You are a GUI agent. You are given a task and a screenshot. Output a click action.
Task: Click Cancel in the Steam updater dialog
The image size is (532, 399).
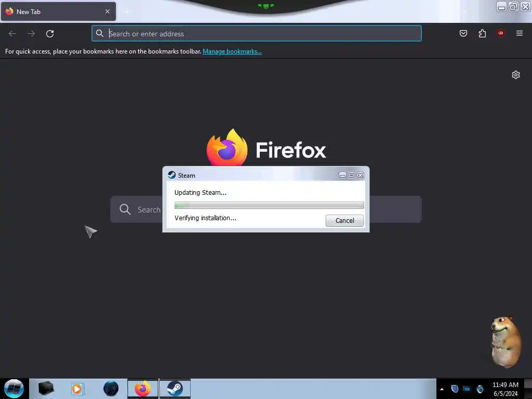point(344,220)
